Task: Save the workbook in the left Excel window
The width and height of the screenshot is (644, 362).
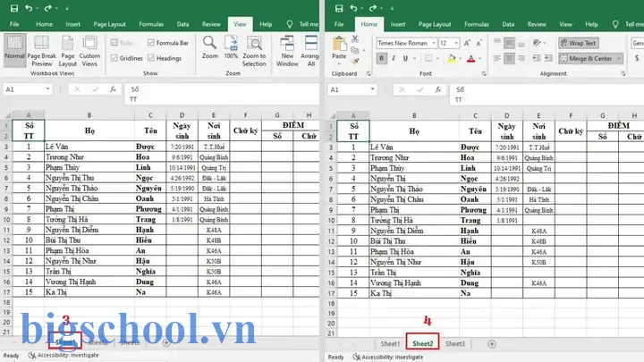Action: point(14,8)
